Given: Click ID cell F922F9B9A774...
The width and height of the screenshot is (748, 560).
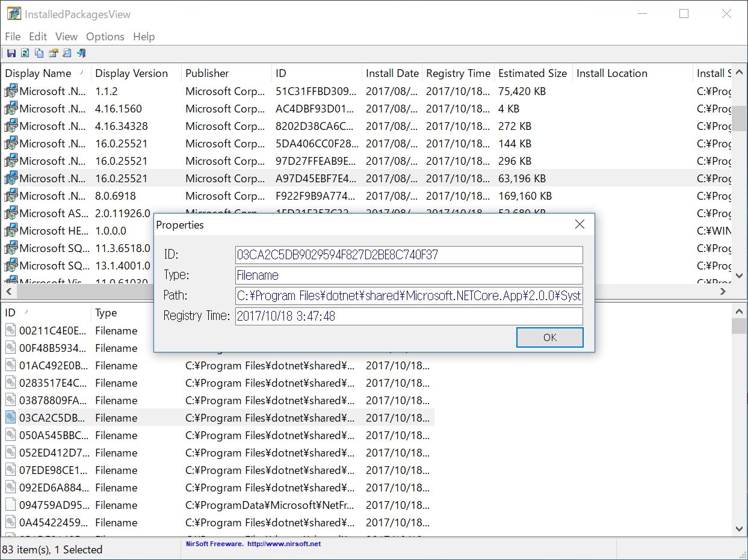Looking at the screenshot, I should pos(317,195).
